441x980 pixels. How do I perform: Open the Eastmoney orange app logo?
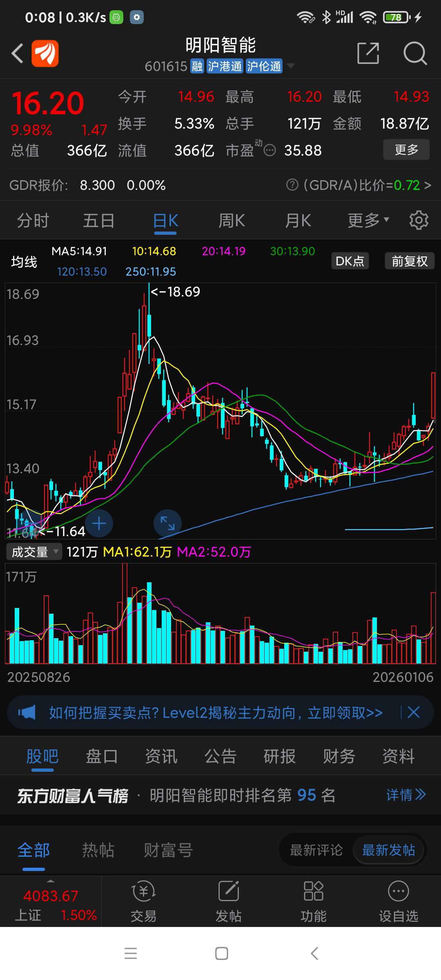[x=45, y=53]
